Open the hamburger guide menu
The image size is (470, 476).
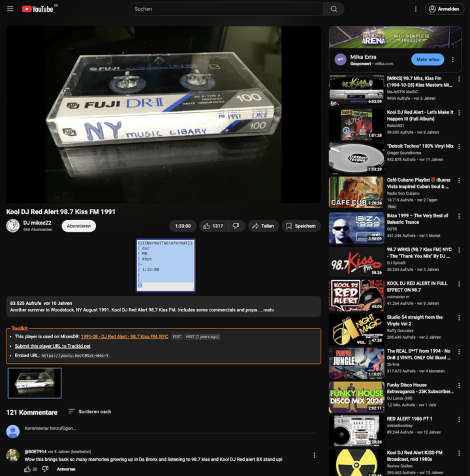[x=10, y=8]
